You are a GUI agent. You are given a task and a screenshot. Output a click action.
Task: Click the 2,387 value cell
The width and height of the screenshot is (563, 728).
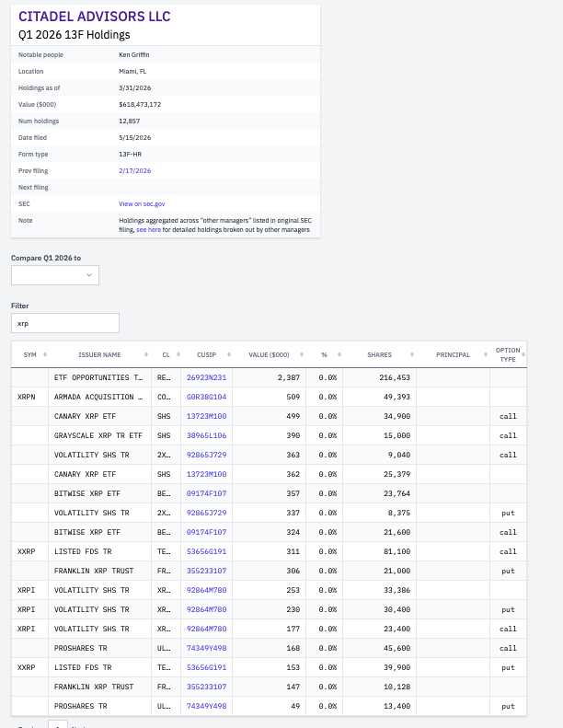pos(269,377)
